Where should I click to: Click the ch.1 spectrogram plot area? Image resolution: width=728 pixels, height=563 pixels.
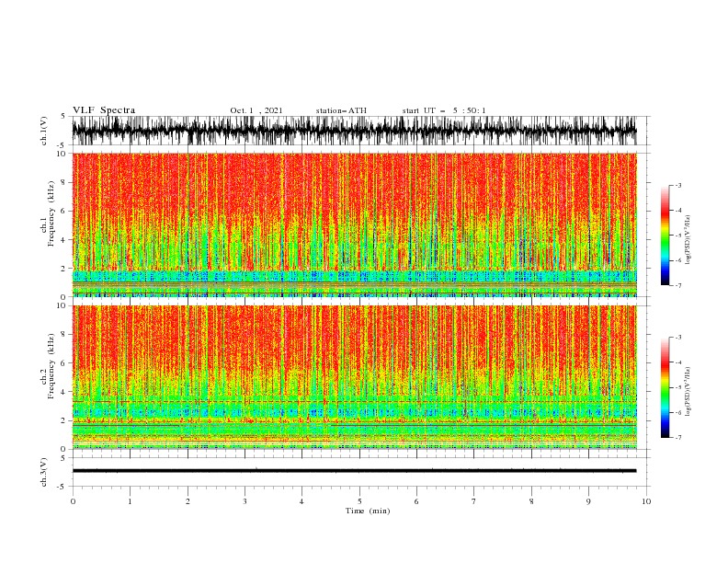354,224
